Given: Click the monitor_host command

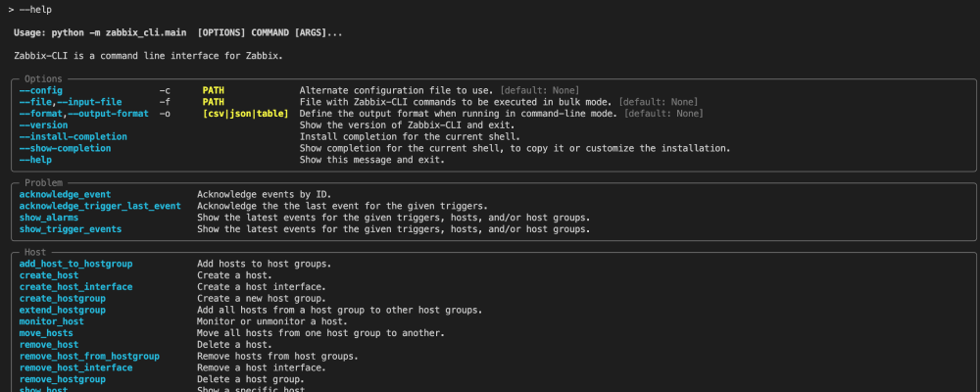Looking at the screenshot, I should (52, 321).
